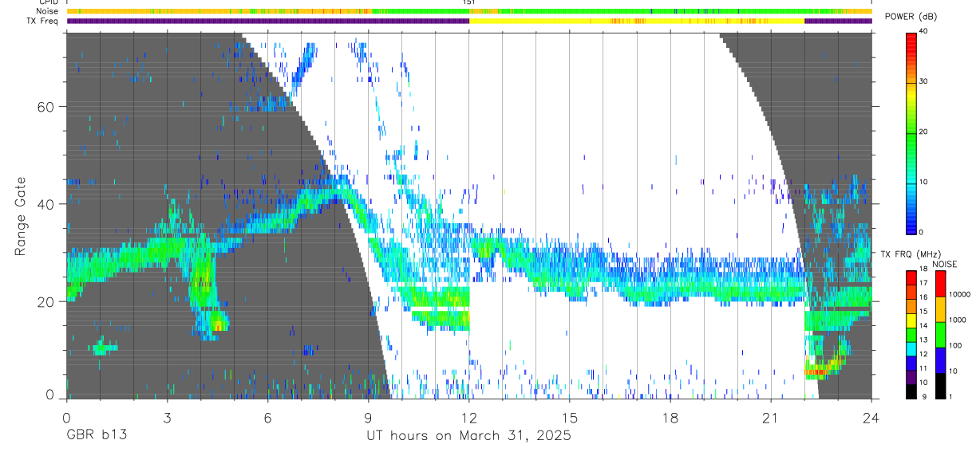The height and width of the screenshot is (452, 980).
Task: Click the 12 tick on the UT hours axis
Action: point(469,418)
